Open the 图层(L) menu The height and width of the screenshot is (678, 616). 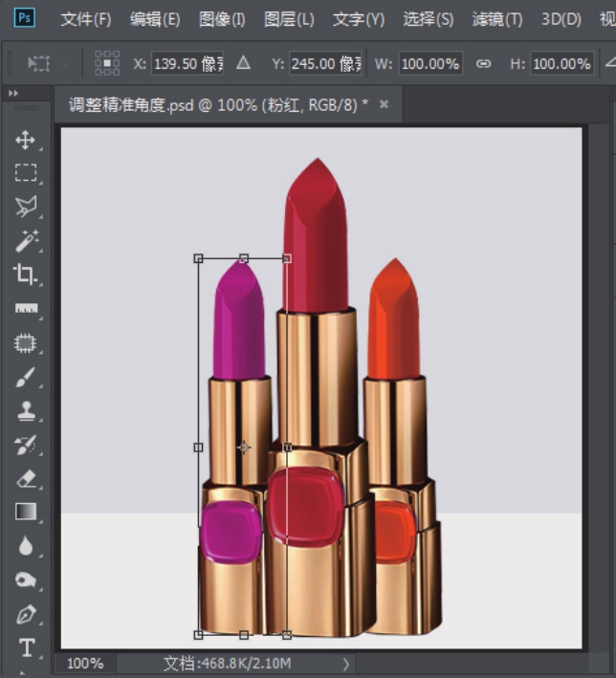tap(288, 19)
